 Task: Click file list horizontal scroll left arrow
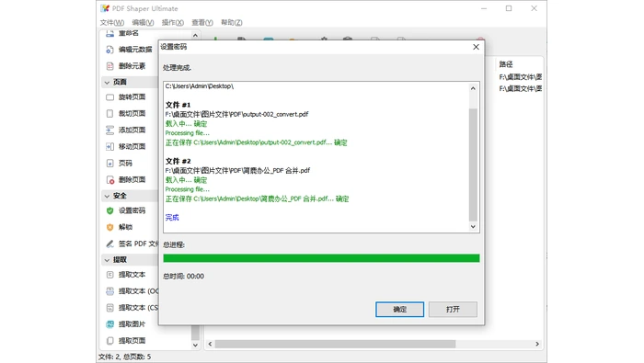tap(210, 344)
